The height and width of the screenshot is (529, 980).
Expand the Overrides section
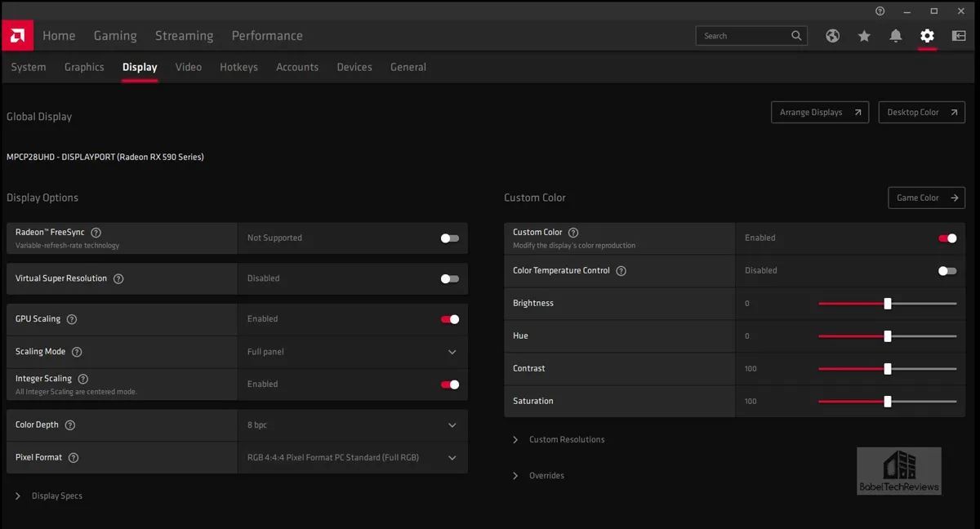[x=538, y=476]
